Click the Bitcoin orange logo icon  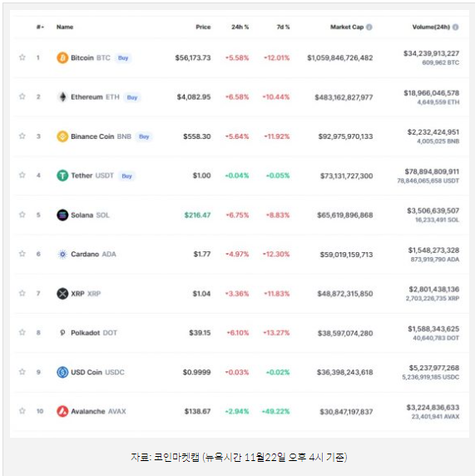62,57
